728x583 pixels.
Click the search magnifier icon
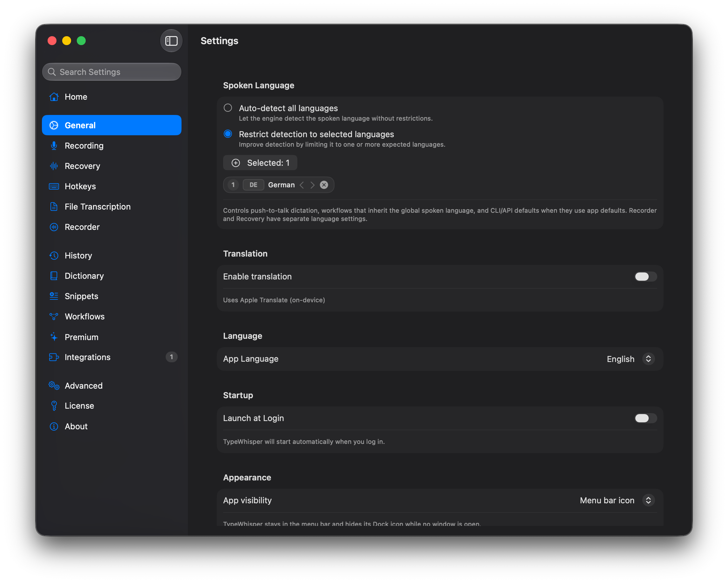[x=52, y=72]
